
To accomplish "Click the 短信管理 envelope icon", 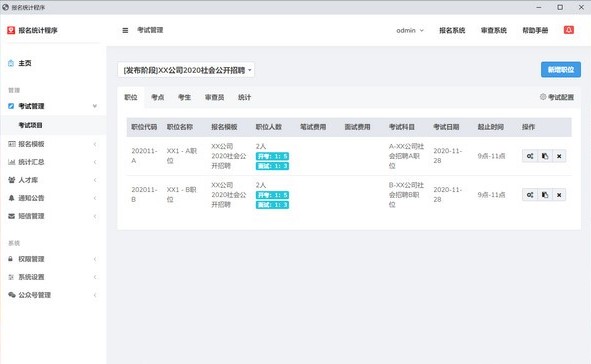I will tap(11, 216).
